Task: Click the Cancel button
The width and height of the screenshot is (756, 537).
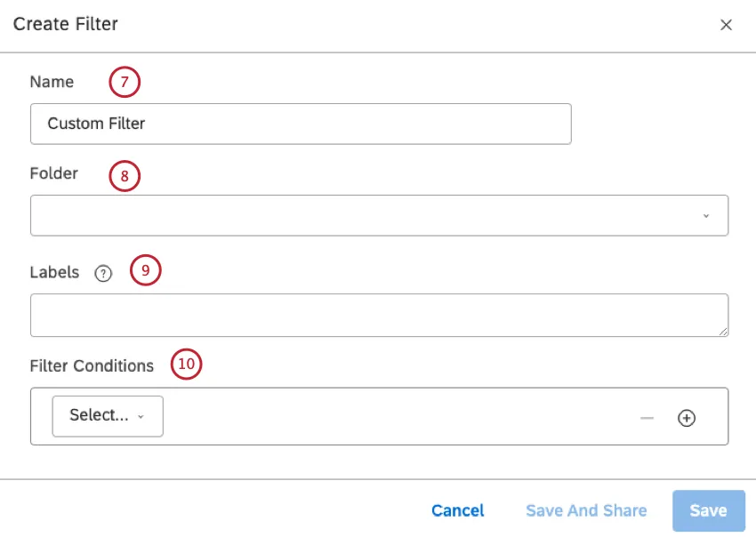Action: click(457, 510)
